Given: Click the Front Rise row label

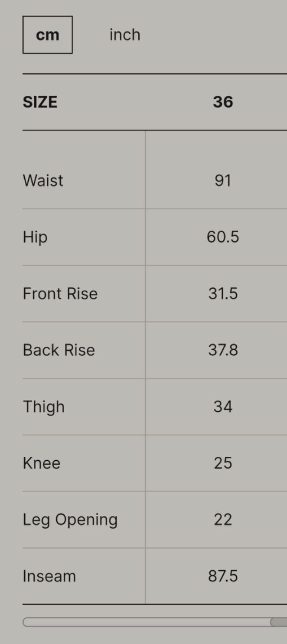Looking at the screenshot, I should tap(60, 294).
